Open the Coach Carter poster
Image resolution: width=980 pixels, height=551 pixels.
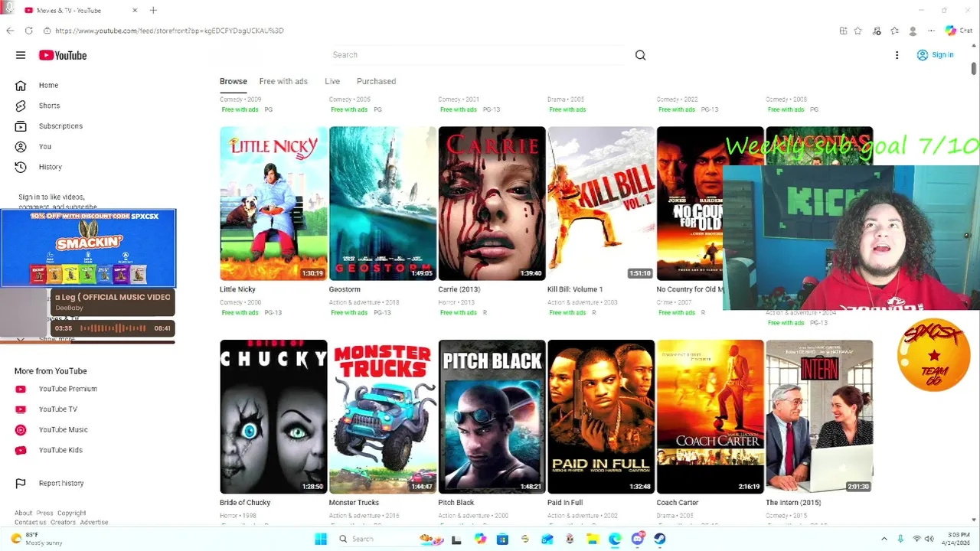710,417
